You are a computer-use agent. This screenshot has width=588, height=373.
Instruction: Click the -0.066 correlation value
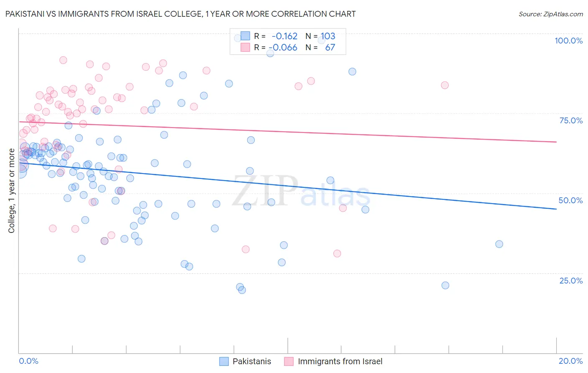283,47
